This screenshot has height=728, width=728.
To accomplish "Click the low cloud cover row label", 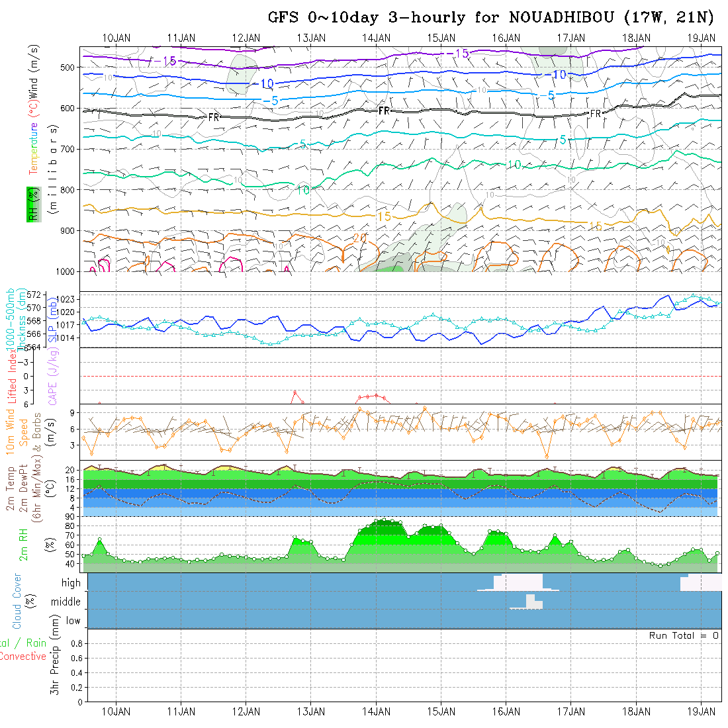I will 73,621.
